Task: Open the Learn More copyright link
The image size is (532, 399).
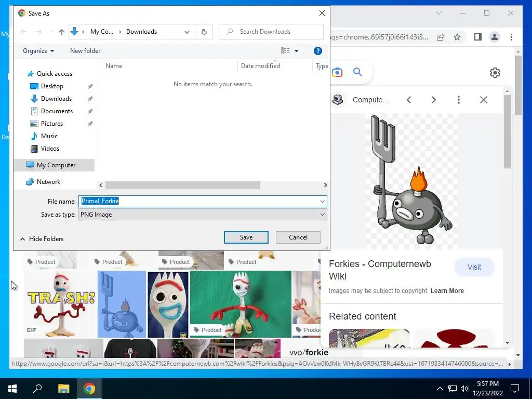Action: pyautogui.click(x=447, y=291)
